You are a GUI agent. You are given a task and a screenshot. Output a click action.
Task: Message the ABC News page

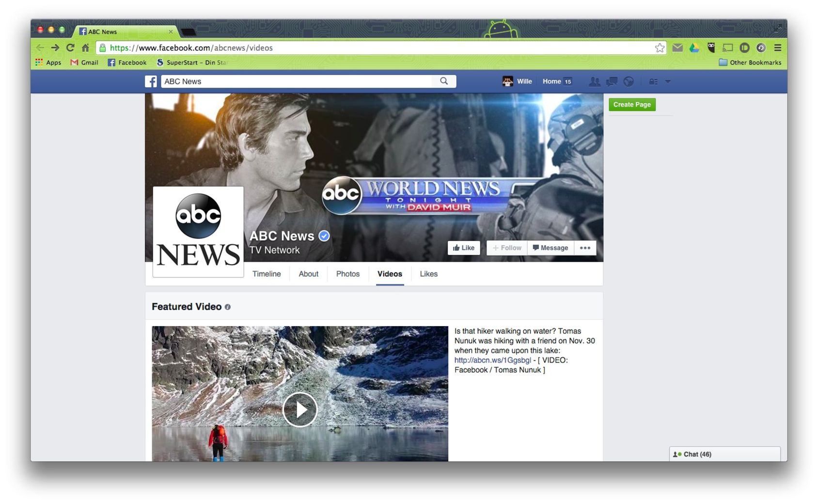pyautogui.click(x=551, y=248)
